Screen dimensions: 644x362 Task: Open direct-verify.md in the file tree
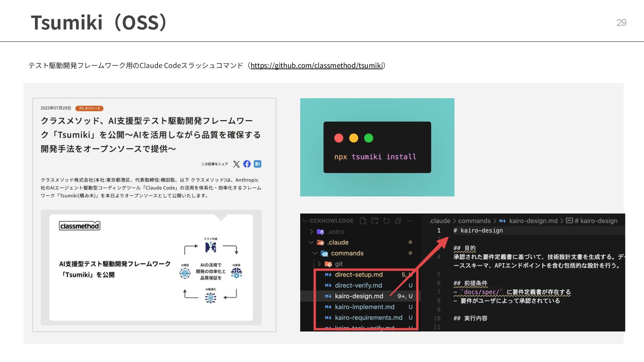pos(358,285)
